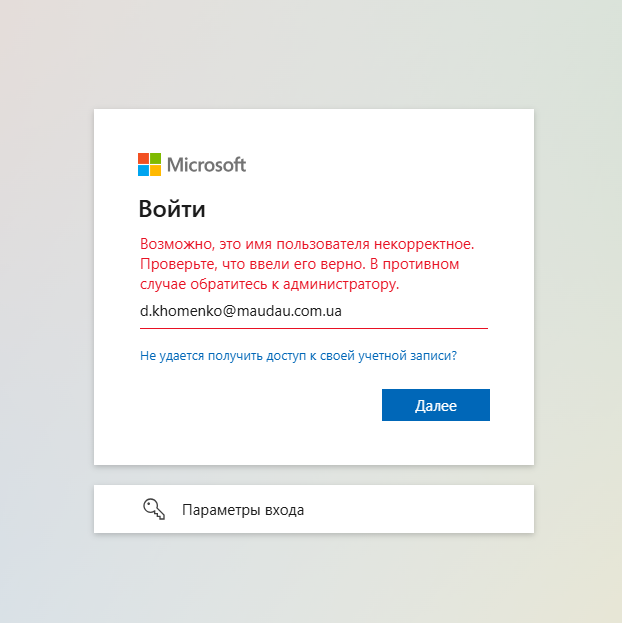The height and width of the screenshot is (623, 622).
Task: Click the error line starting with Проверьте
Action: coord(299,264)
